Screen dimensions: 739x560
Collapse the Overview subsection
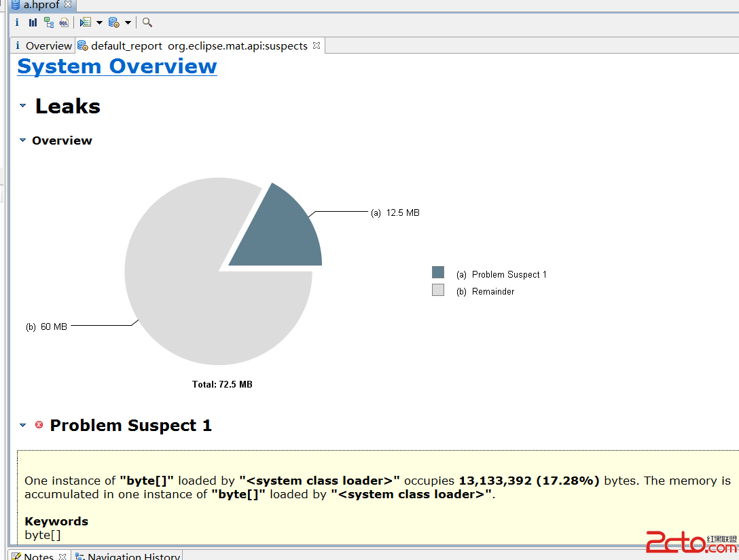(x=22, y=141)
